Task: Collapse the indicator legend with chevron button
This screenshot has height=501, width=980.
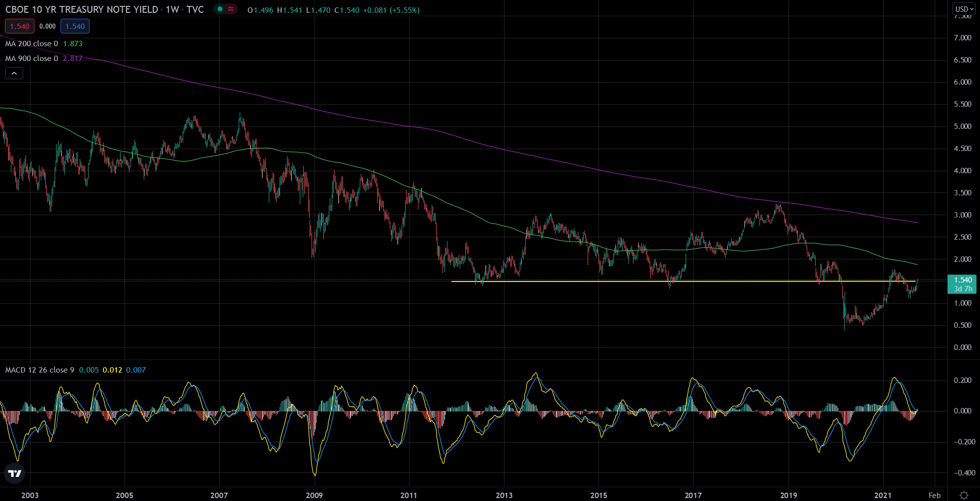Action: pyautogui.click(x=14, y=73)
